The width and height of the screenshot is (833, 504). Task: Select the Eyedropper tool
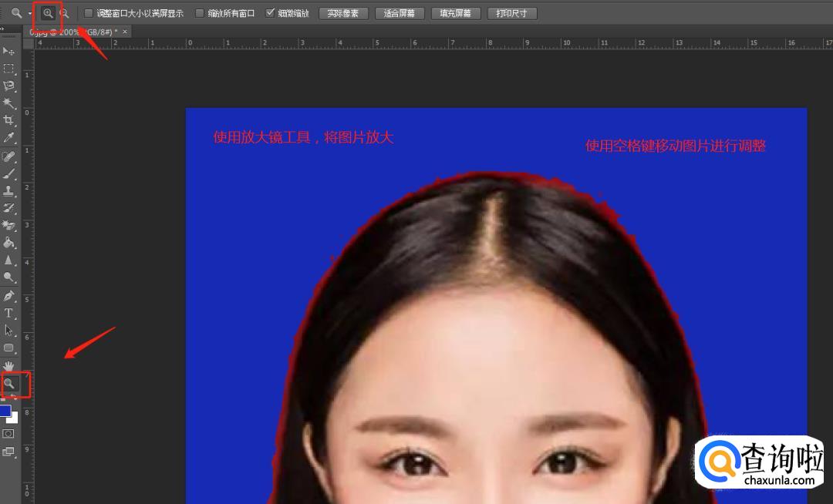click(x=9, y=138)
